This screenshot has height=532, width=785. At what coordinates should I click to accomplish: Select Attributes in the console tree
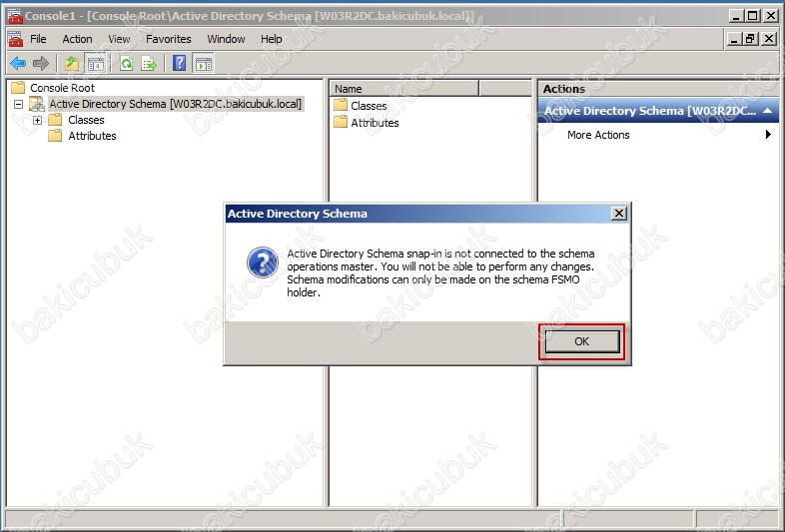point(92,136)
